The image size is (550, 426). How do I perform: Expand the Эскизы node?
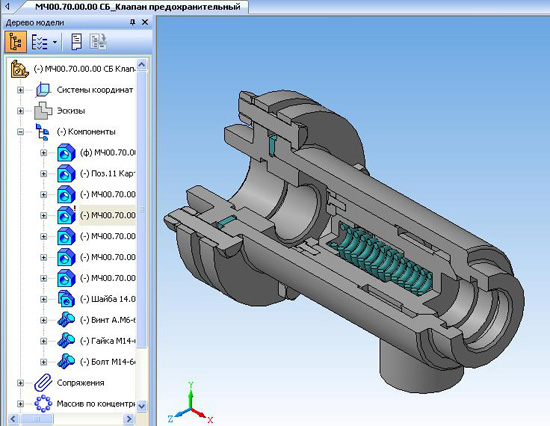click(x=20, y=111)
